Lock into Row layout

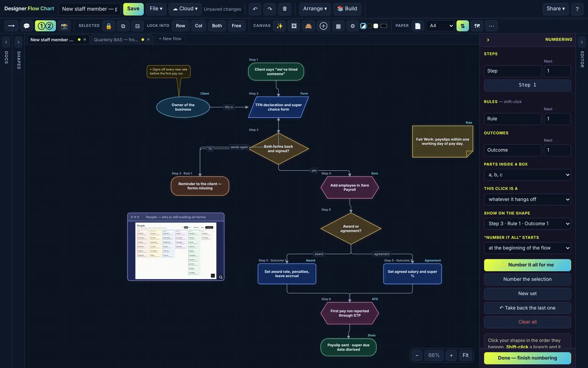181,26
